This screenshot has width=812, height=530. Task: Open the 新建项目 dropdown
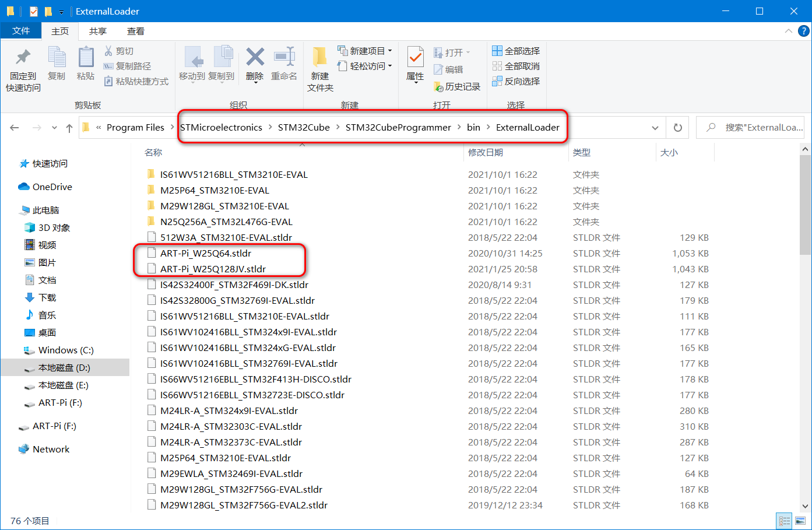tap(365, 51)
